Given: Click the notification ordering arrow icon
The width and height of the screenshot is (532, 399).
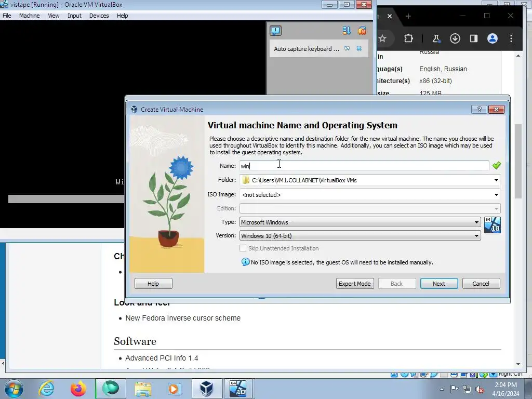Looking at the screenshot, I should 347,31.
